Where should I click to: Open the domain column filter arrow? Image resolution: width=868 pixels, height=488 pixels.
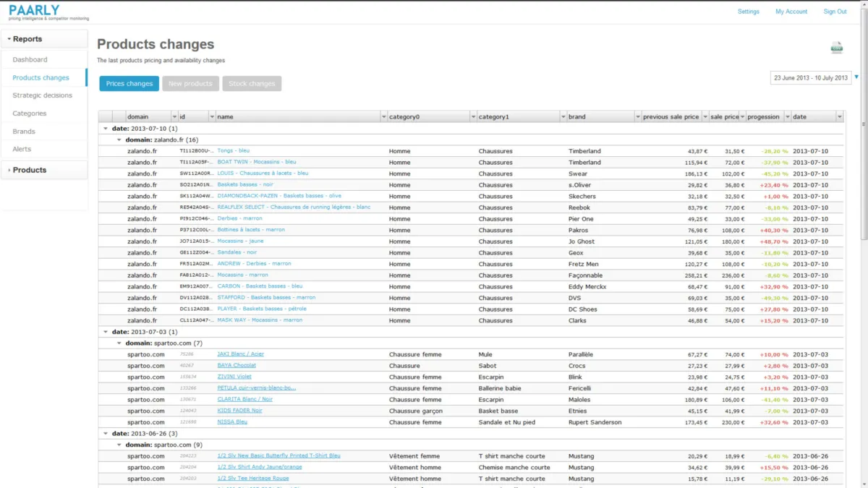[174, 116]
